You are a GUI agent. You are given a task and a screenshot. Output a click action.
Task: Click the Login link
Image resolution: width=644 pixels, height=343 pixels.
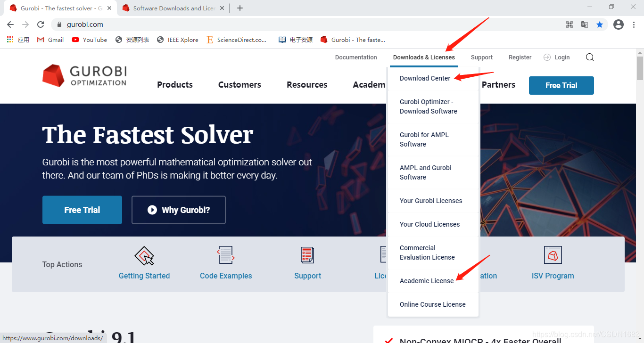coord(557,57)
